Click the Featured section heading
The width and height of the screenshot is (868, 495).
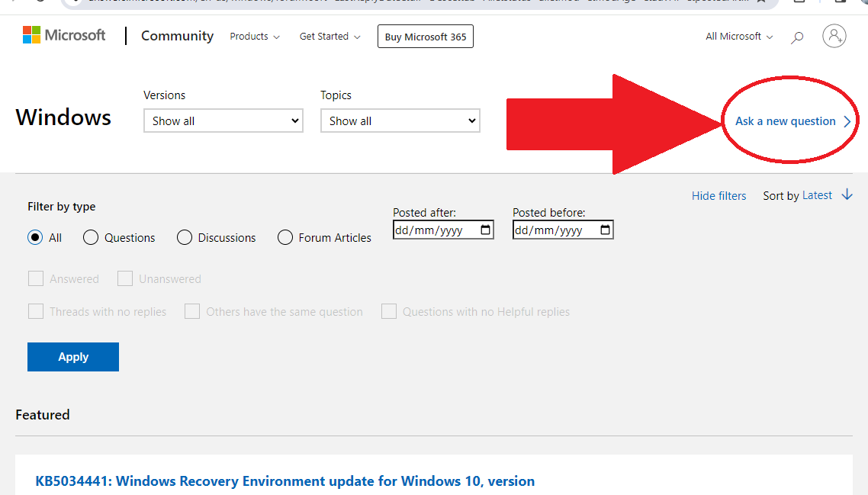click(x=43, y=415)
